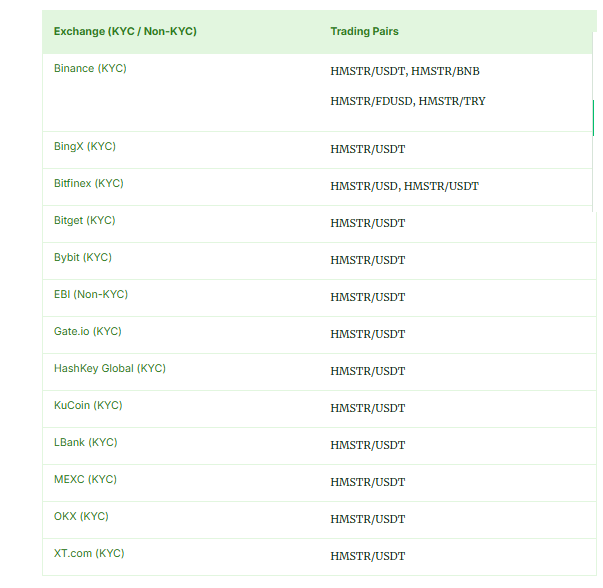Open the Bybit (KYC) exchange entry
603x588 pixels.
coord(83,258)
